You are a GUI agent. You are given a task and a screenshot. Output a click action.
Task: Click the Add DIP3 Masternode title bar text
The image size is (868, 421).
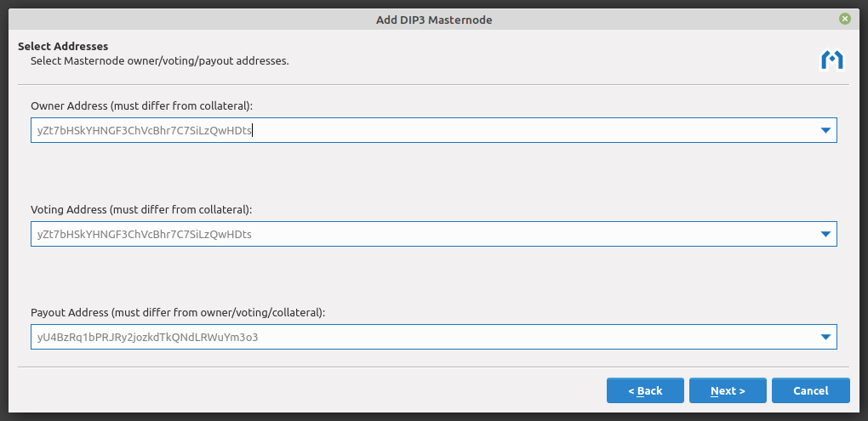[x=434, y=19]
